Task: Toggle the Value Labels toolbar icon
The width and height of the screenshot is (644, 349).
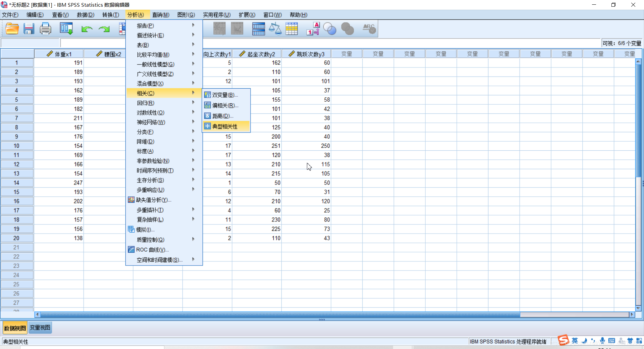Action: coord(313,29)
